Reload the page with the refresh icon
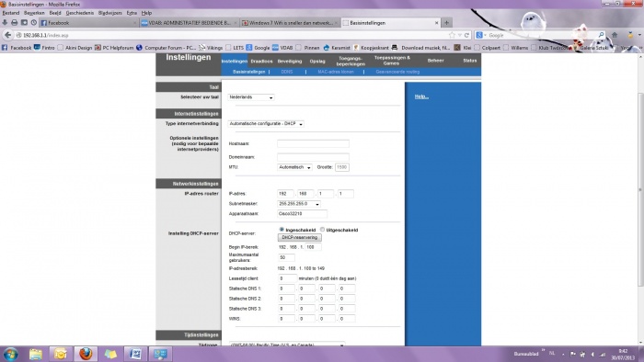The image size is (644, 362). pos(466,35)
